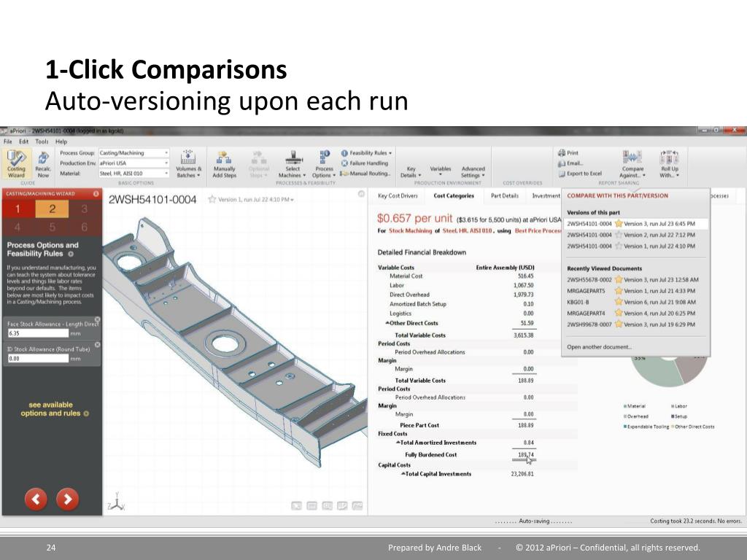Select wizard step 2

(52, 209)
